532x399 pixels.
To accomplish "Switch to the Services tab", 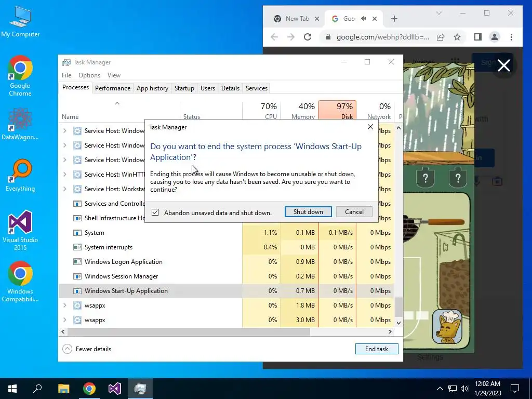I will coord(257,88).
